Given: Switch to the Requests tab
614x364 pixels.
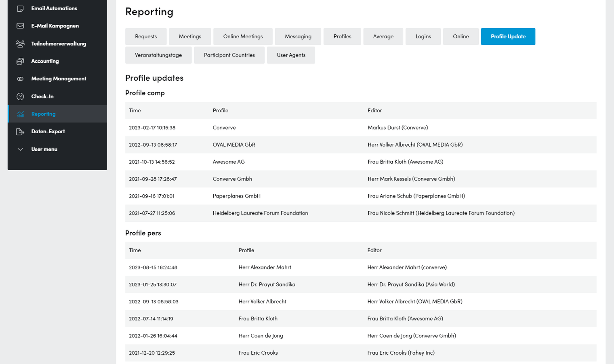Looking at the screenshot, I should tap(146, 36).
